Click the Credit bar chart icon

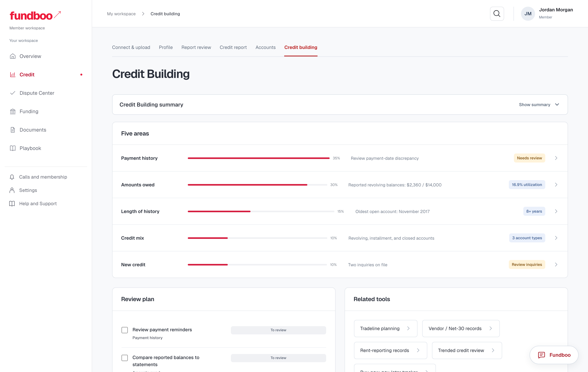(13, 74)
